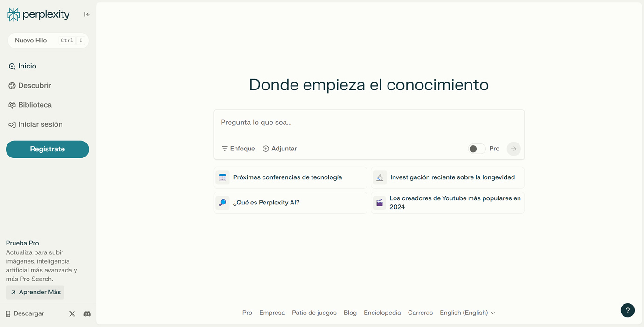This screenshot has height=327, width=644.
Task: Toggle the Pro switch
Action: 477,149
